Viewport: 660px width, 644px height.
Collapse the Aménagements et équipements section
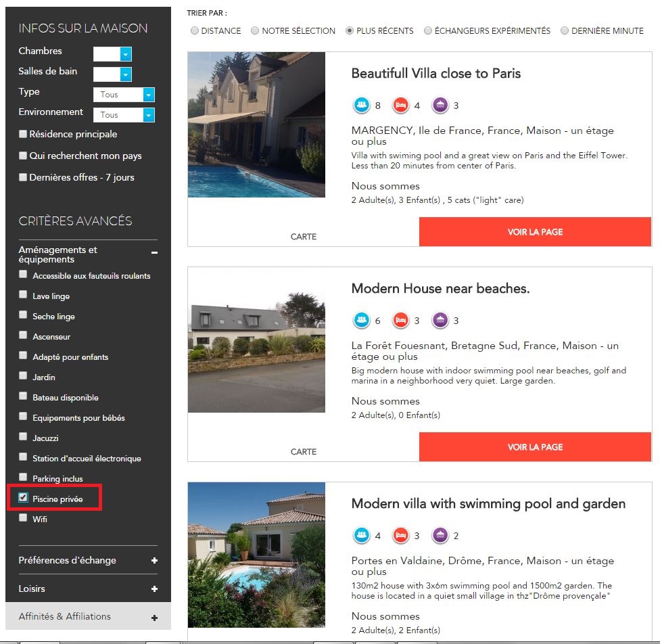pos(155,252)
